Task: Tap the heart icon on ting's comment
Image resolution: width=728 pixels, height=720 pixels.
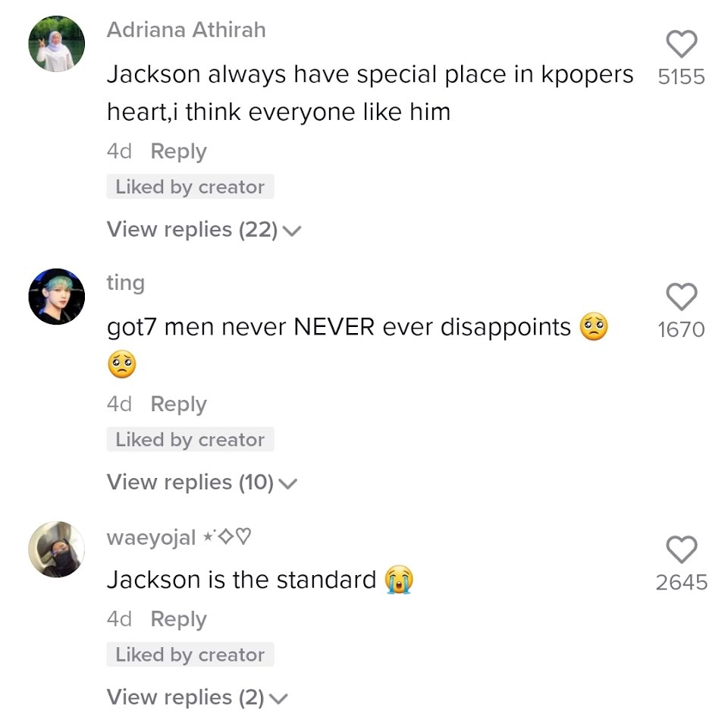Action: click(682, 297)
